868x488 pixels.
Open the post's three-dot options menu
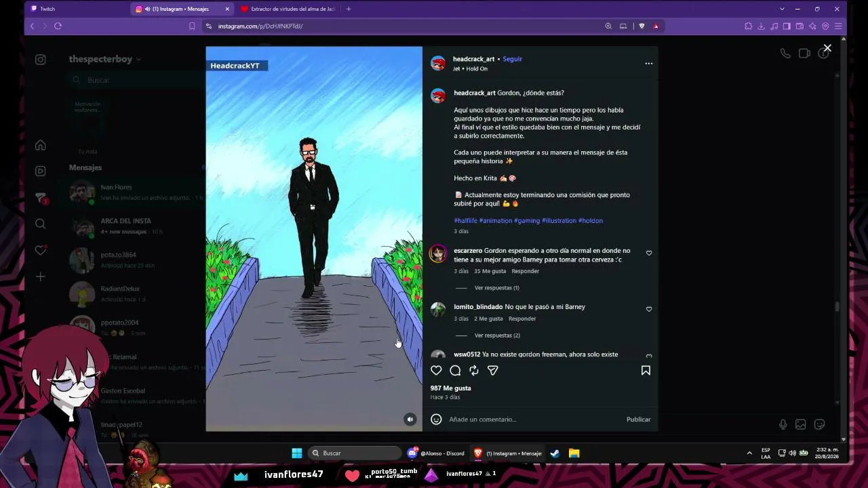[649, 64]
